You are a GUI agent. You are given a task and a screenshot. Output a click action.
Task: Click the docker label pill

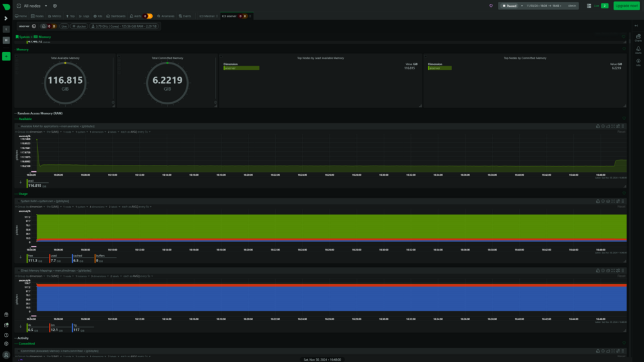coord(79,26)
